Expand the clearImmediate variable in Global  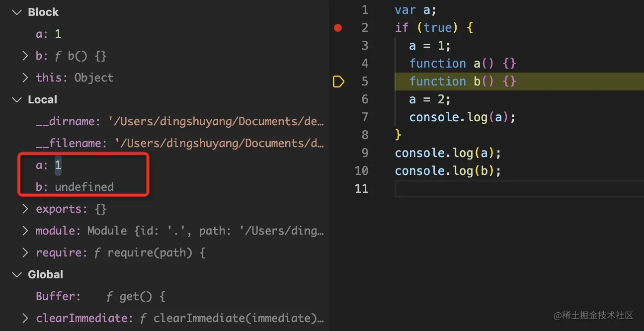point(26,319)
